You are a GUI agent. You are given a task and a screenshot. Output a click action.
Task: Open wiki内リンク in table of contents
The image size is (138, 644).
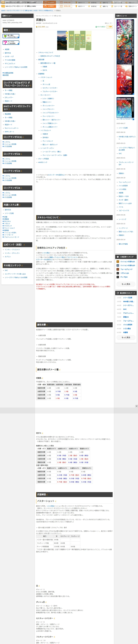pyautogui.click(x=43, y=162)
